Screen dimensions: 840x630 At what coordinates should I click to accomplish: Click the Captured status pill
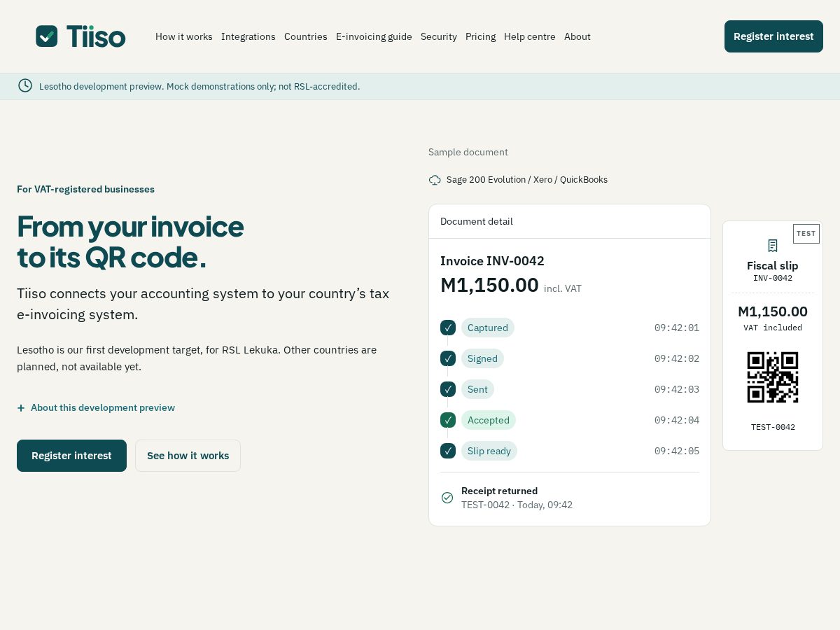coord(488,328)
